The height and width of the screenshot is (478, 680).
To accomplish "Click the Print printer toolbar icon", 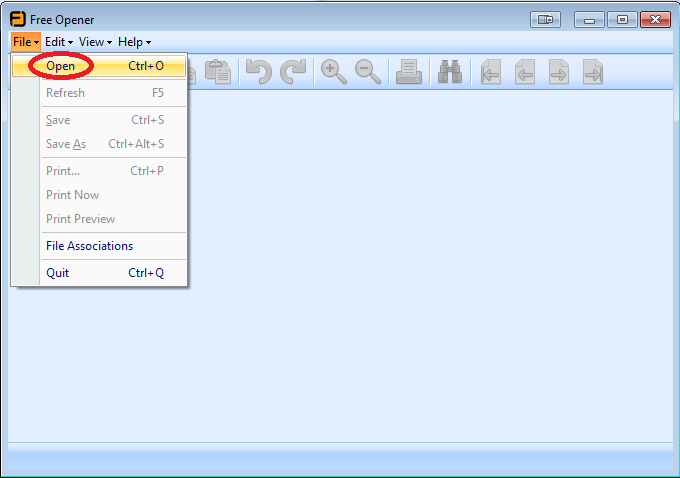I will 409,72.
